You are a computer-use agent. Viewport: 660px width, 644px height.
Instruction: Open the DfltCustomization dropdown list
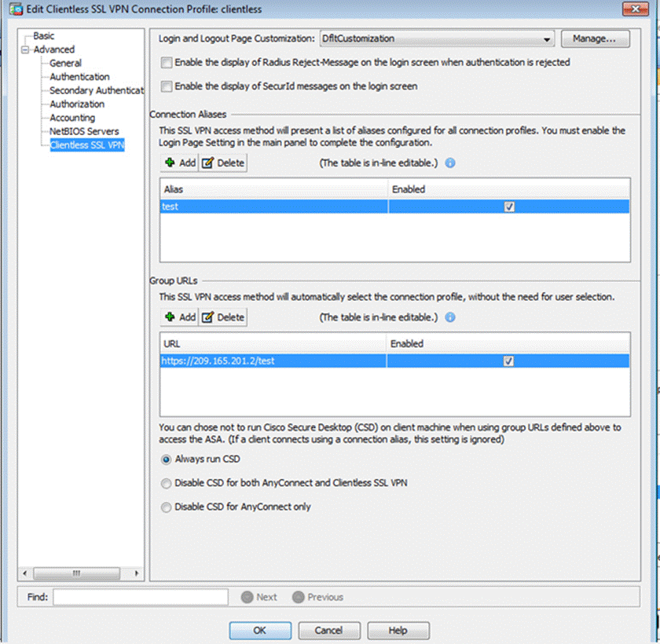[547, 38]
